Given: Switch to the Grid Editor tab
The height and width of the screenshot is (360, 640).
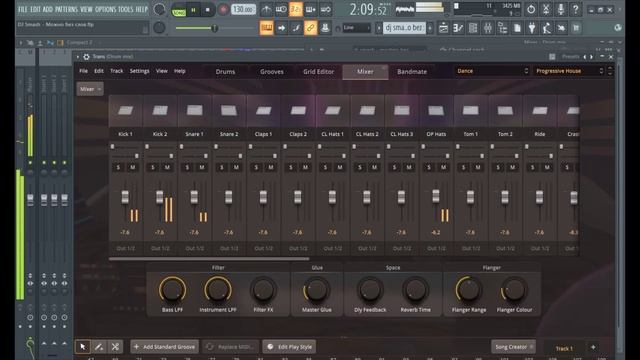Looking at the screenshot, I should coord(318,71).
